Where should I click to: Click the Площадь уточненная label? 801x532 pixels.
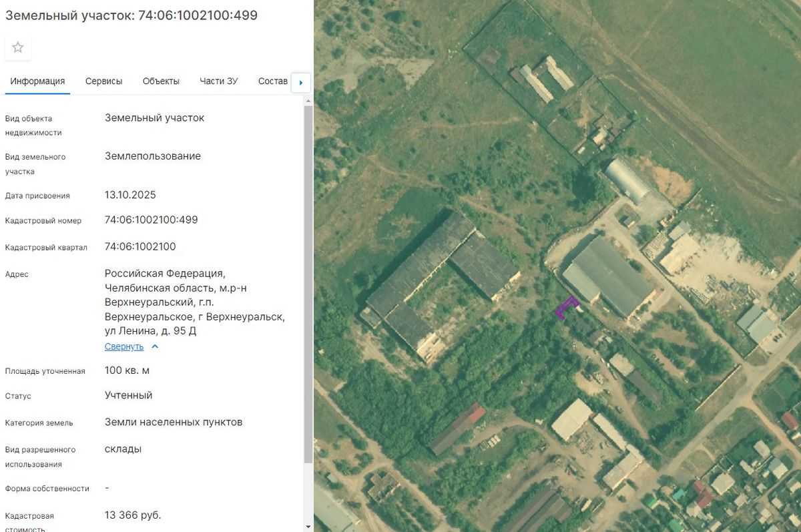(x=45, y=371)
